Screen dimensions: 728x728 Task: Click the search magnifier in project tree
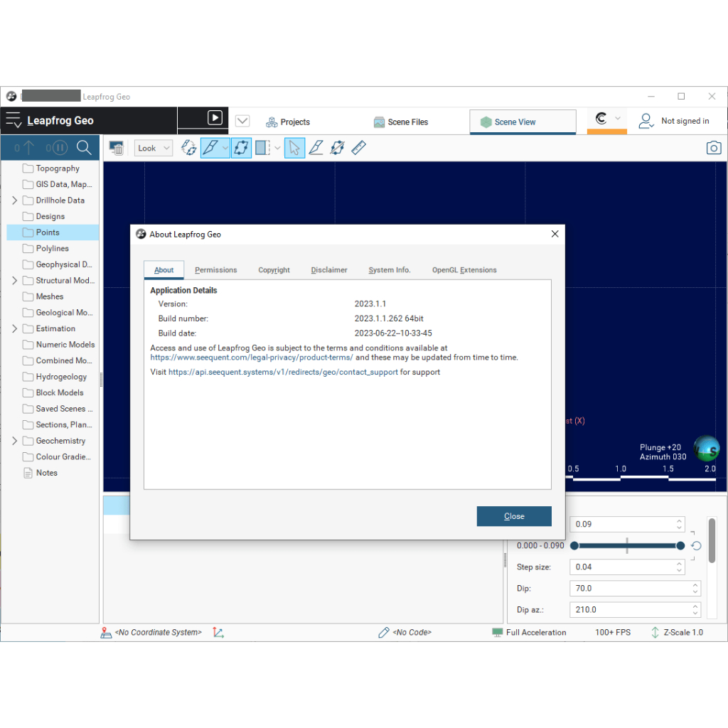[84, 148]
